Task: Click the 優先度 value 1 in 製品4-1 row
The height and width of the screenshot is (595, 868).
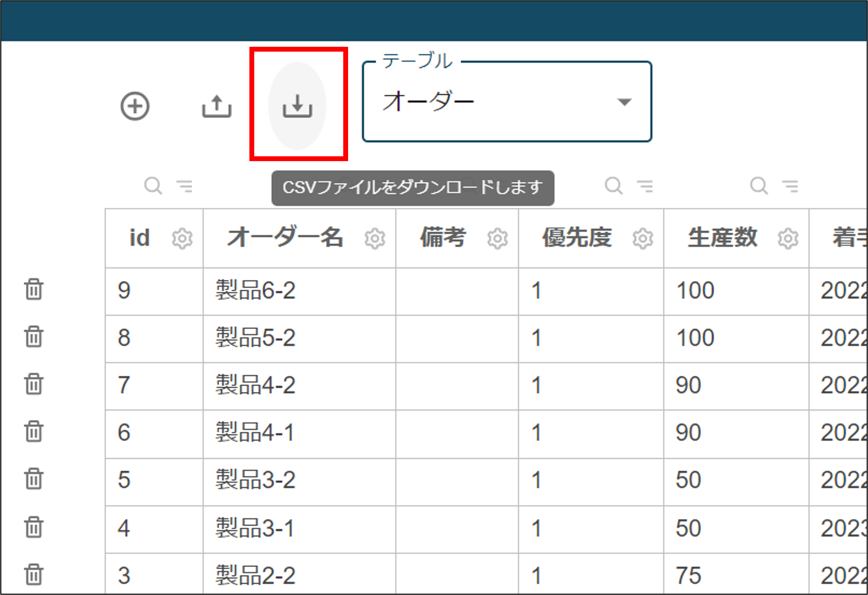Action: 591,434
